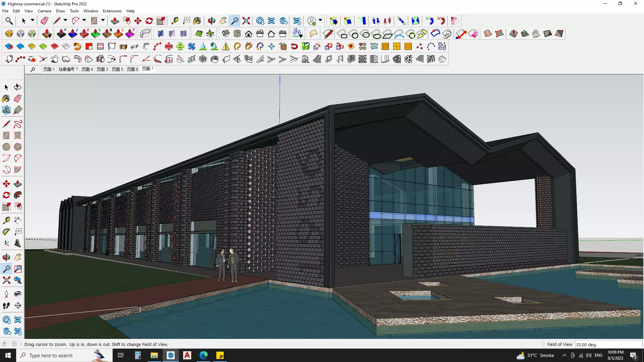Screen dimensions: 644x362
Task: Open Microsoft Edge on Windows taskbar
Action: pyautogui.click(x=204, y=355)
